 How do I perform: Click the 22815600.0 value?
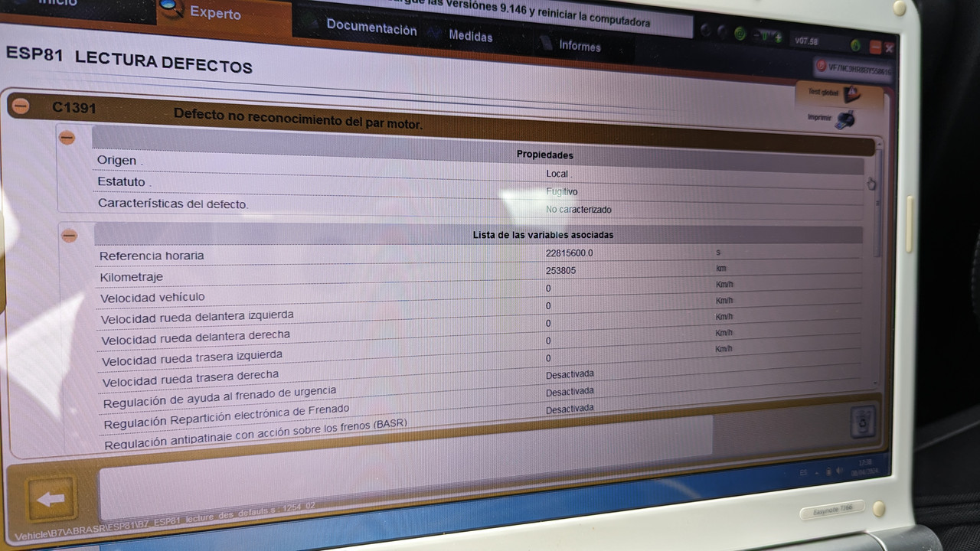[570, 253]
